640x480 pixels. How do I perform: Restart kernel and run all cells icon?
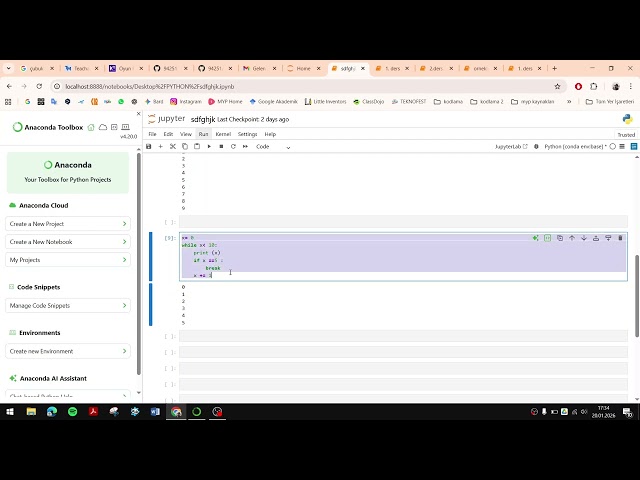245,147
